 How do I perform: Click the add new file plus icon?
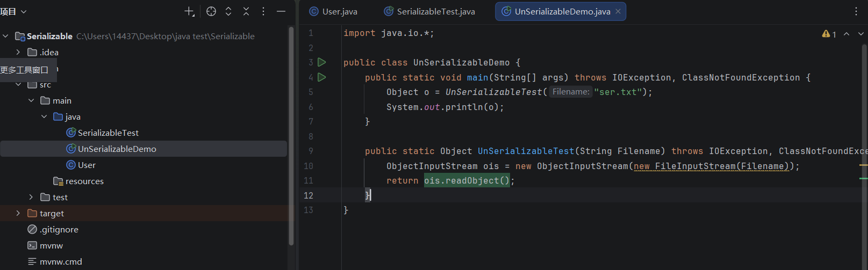(189, 11)
